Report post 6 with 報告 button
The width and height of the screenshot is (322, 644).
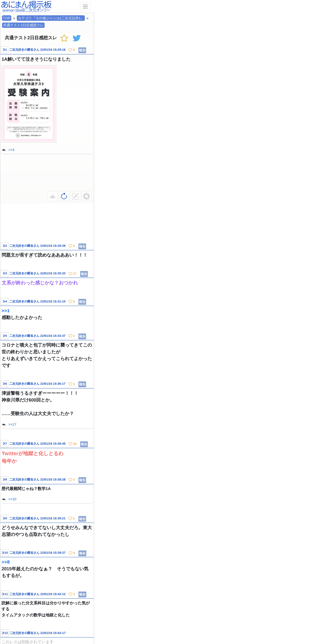coord(82,384)
